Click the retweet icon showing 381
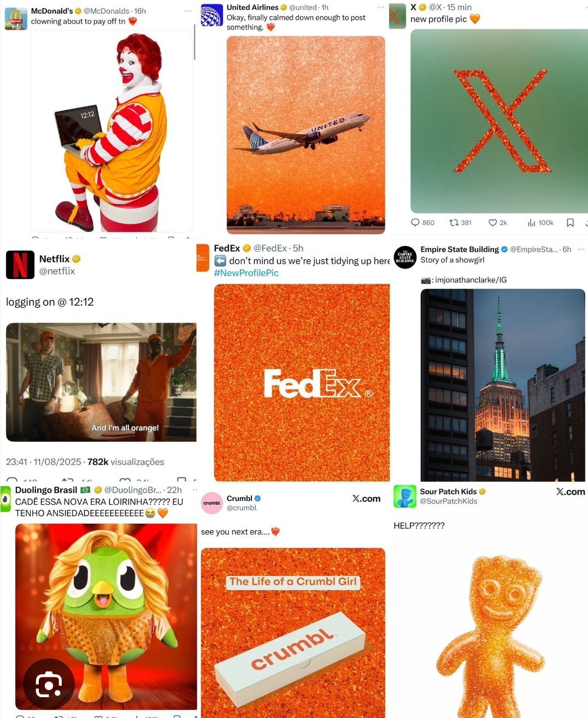The width and height of the screenshot is (588, 718). (x=454, y=223)
